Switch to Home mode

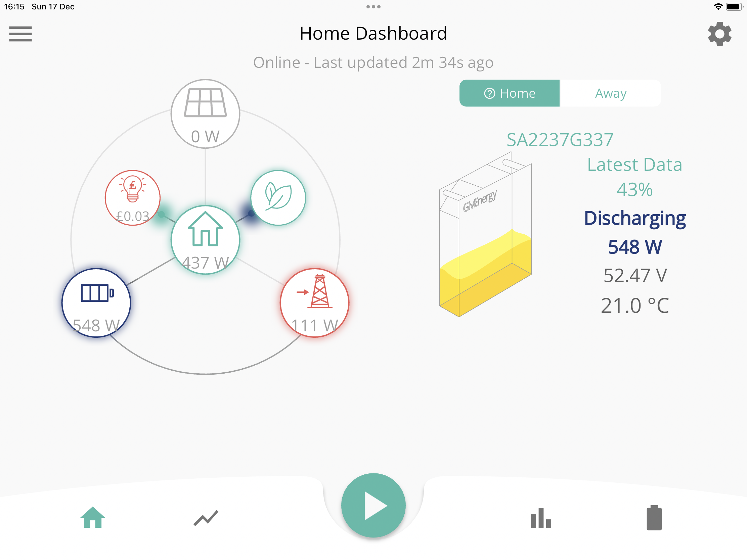509,93
